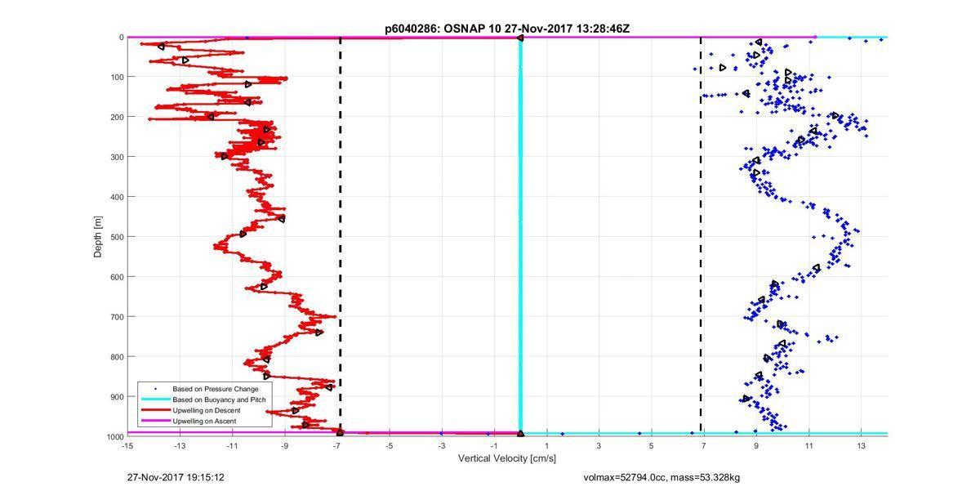This screenshot has width=980, height=491.
Task: Click the '400' depth tick label
Action: click(117, 197)
